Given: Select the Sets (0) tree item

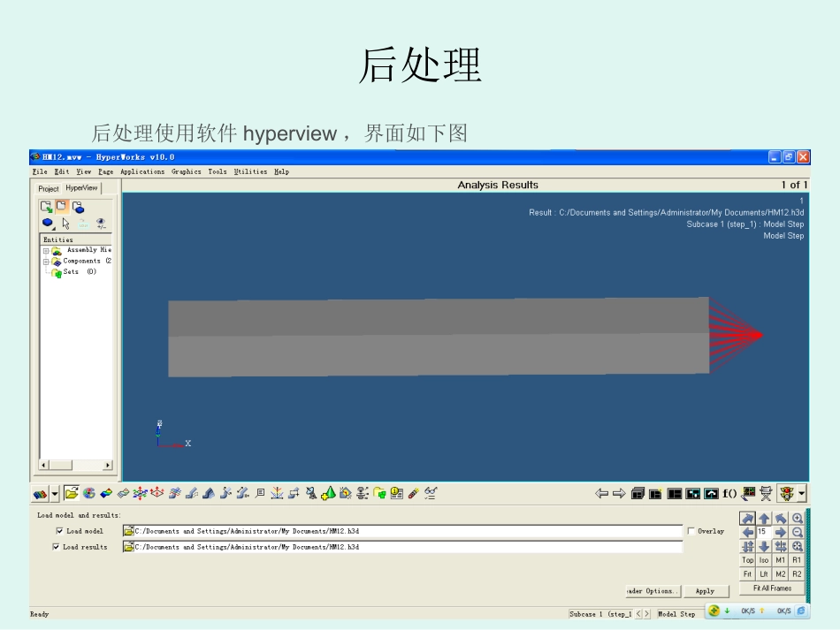Looking at the screenshot, I should click(x=74, y=272).
